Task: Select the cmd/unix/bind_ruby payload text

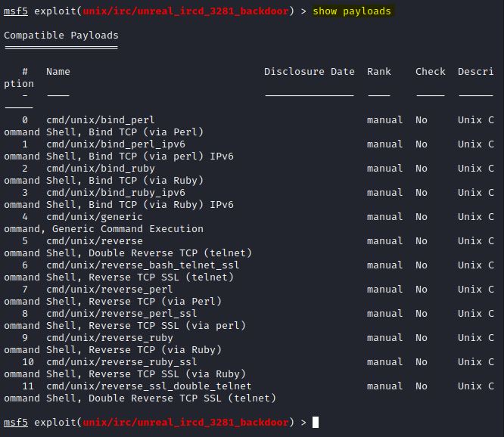Action: 100,169
